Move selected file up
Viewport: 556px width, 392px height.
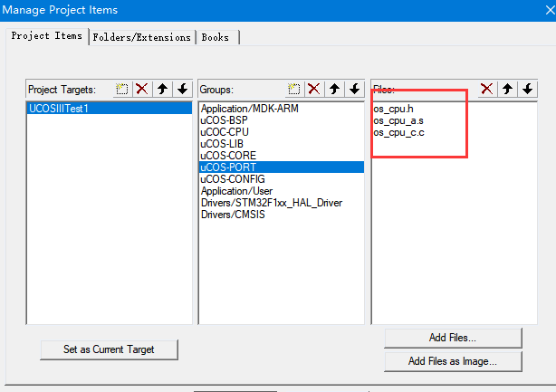coord(507,89)
